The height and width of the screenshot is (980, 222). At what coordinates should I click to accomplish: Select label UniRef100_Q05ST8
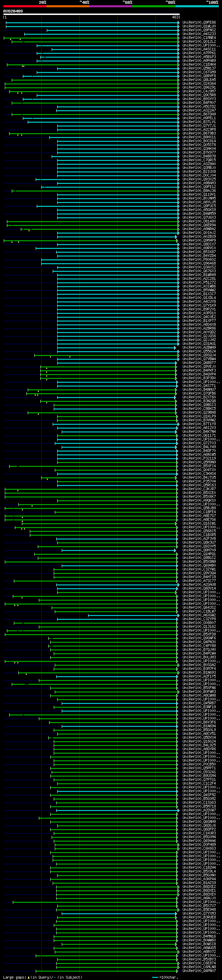click(x=199, y=145)
